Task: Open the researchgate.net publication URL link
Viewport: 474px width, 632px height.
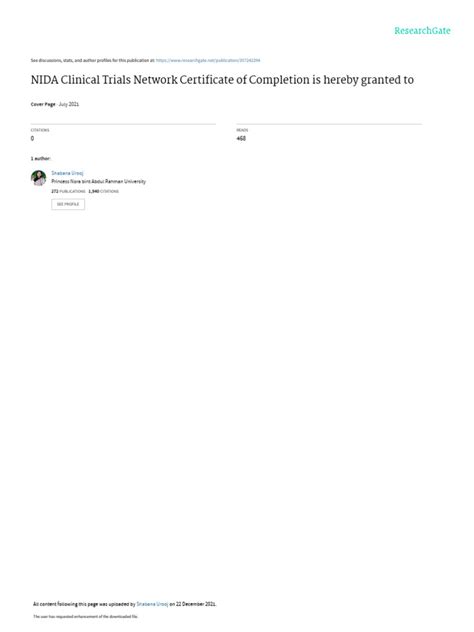Action: point(208,60)
